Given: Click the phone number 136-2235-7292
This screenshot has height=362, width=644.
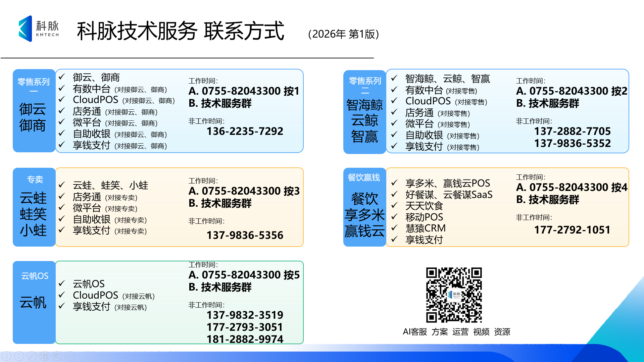Looking at the screenshot, I should point(245,131).
